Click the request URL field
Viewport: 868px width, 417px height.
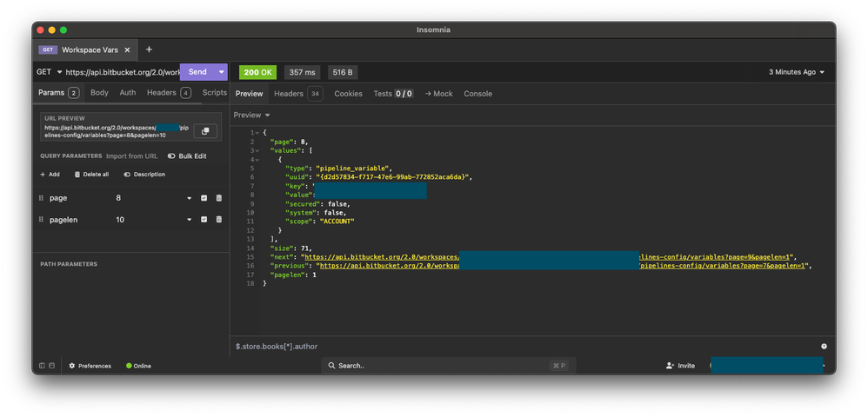pos(123,72)
